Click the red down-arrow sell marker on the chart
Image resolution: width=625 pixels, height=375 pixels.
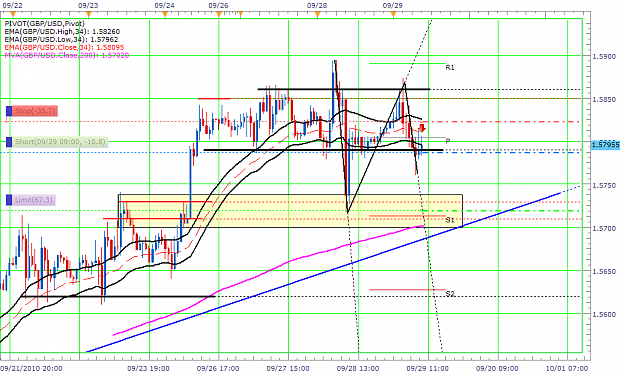point(422,128)
